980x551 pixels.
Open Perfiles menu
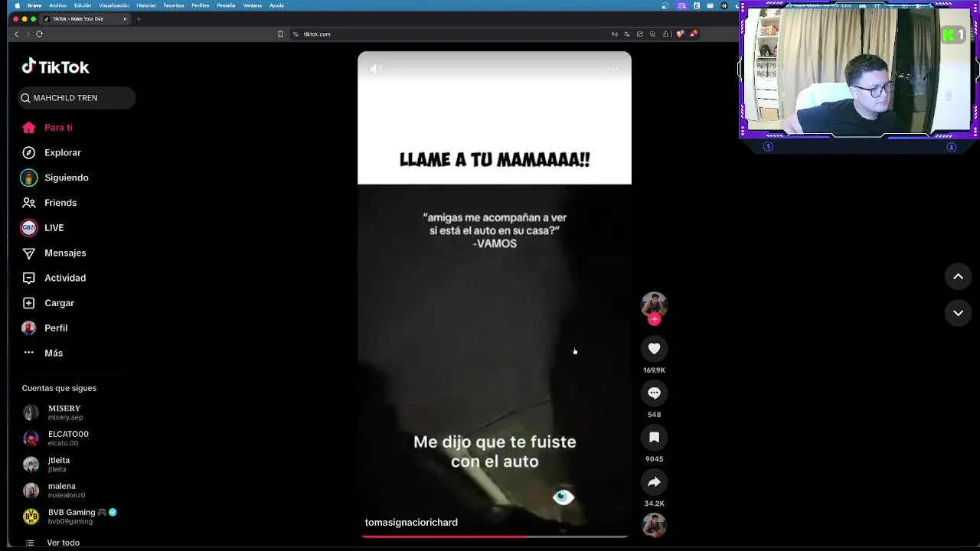pos(201,5)
